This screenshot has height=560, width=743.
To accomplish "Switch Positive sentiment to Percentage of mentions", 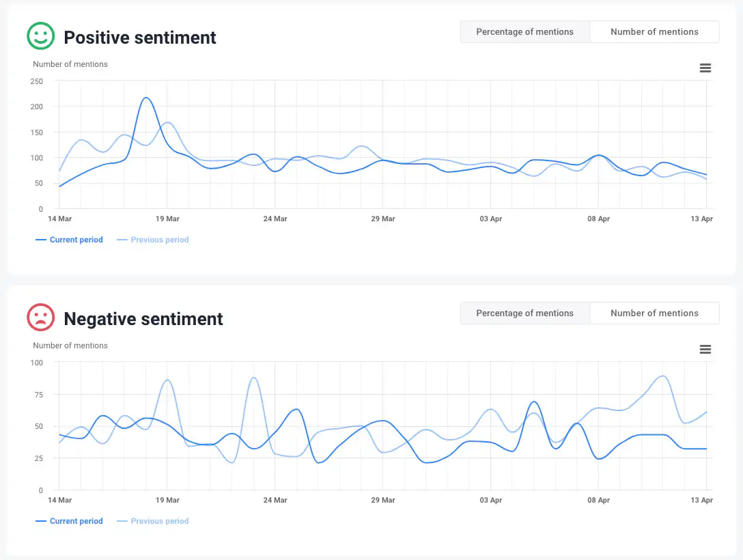I will pos(525,31).
